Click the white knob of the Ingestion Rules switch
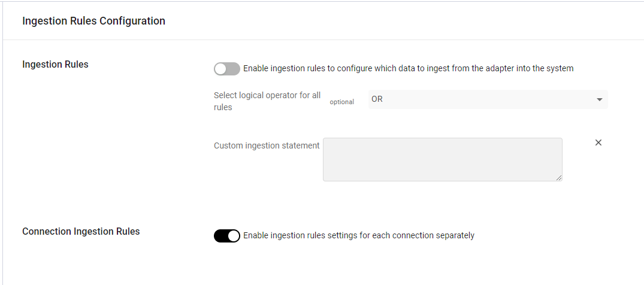The height and width of the screenshot is (285, 644). tap(220, 69)
